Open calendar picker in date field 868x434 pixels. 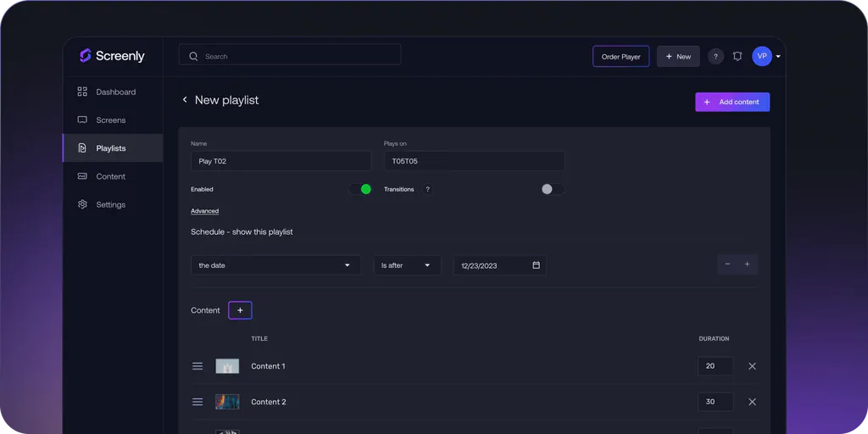[536, 265]
